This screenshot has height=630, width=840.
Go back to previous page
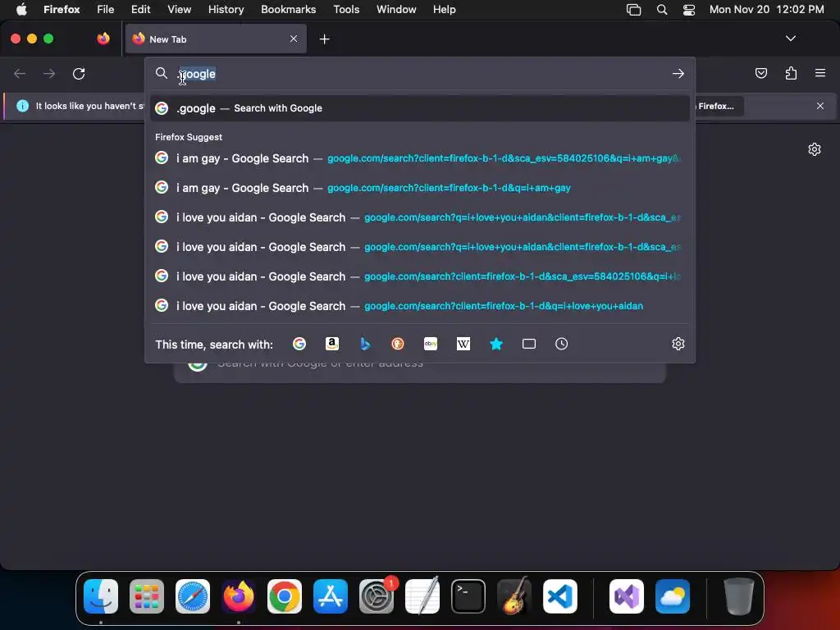pos(20,73)
